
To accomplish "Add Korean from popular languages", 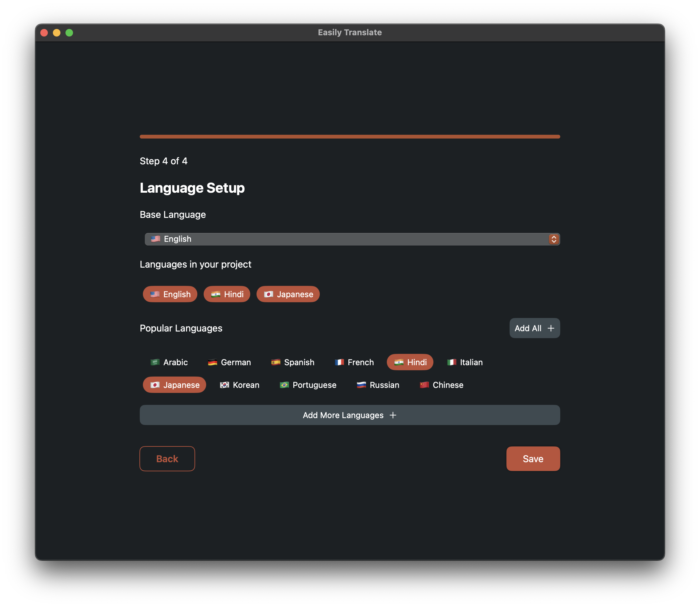I will [240, 385].
